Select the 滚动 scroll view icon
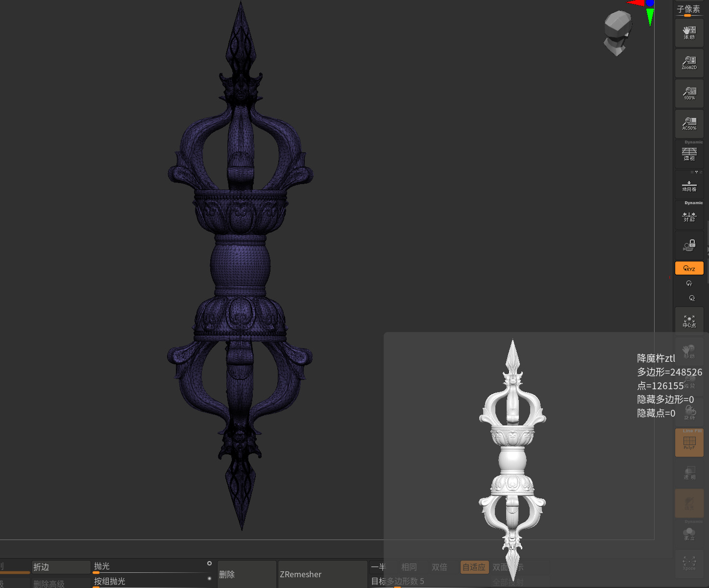 (689, 33)
